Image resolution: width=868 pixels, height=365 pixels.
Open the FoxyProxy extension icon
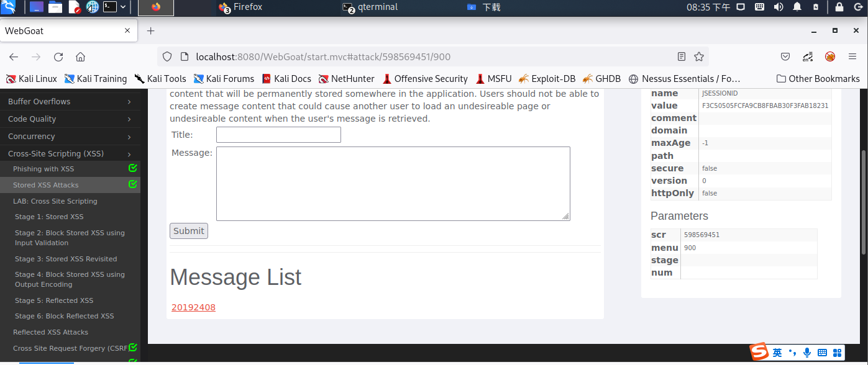point(830,56)
